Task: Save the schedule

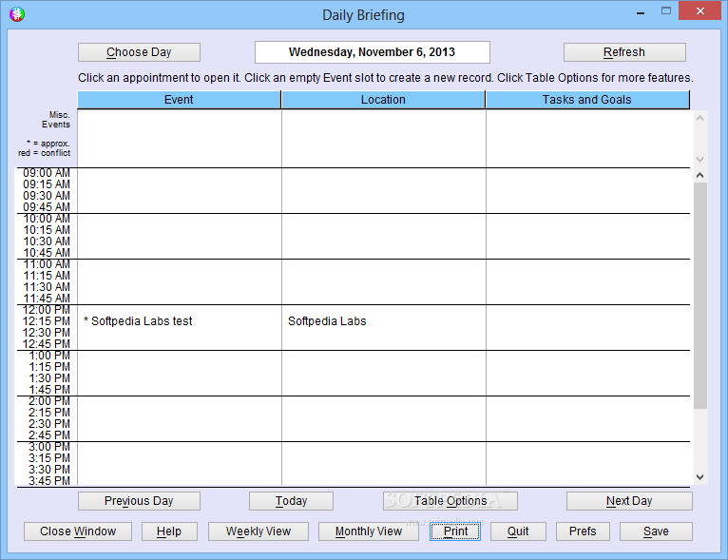Action: click(x=656, y=531)
